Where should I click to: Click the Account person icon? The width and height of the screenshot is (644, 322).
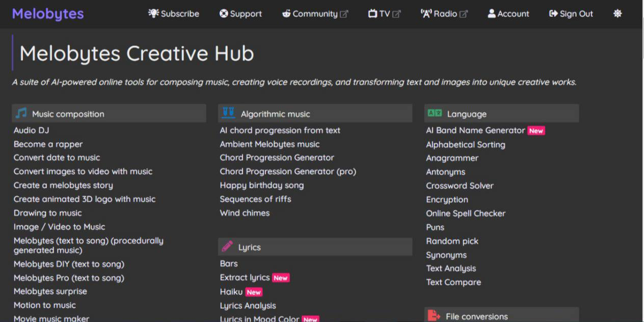(x=492, y=14)
